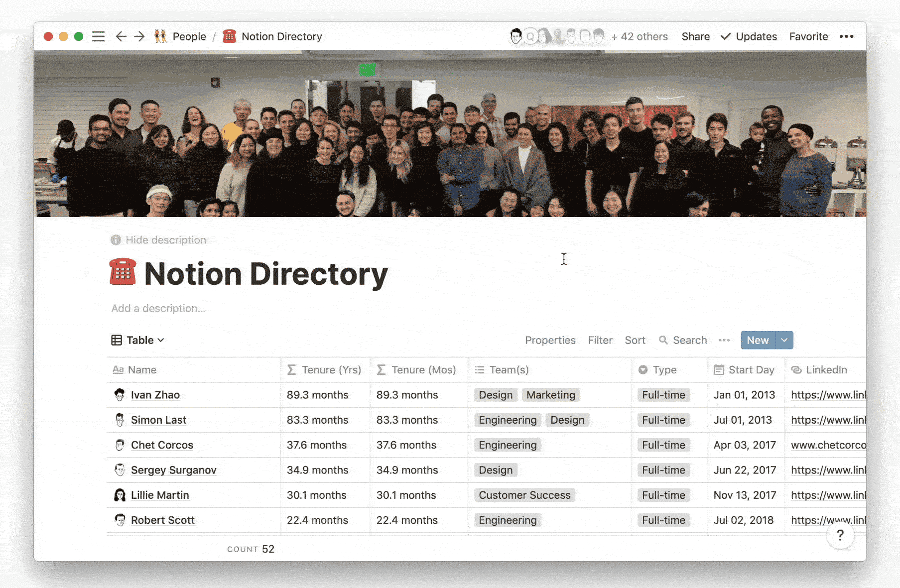The image size is (900, 588).
Task: Open the Filter menu
Action: point(600,340)
